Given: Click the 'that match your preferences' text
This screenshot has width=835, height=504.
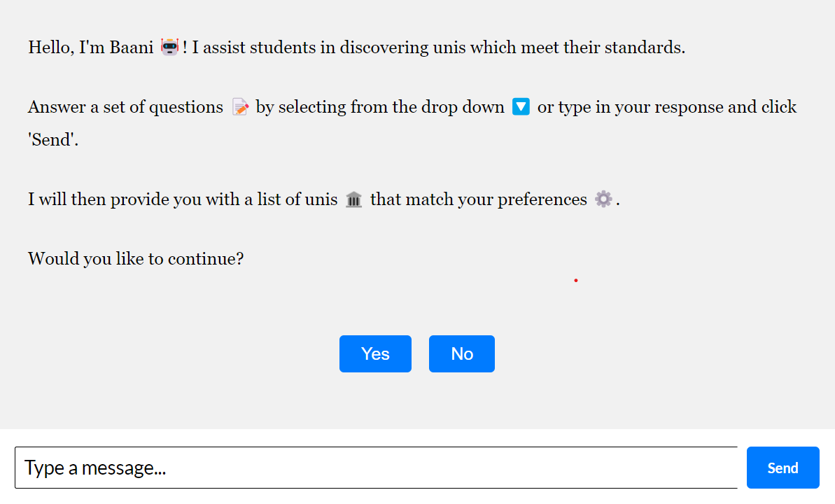Looking at the screenshot, I should click(478, 199).
